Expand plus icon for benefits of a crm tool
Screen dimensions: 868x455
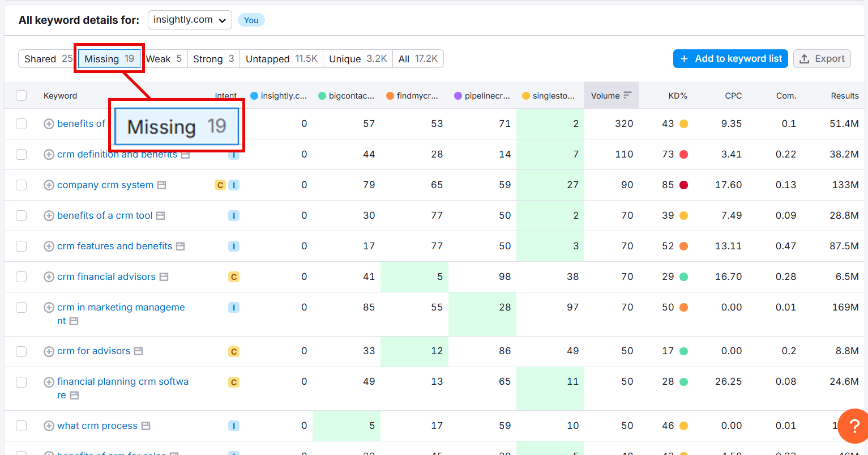(x=49, y=216)
